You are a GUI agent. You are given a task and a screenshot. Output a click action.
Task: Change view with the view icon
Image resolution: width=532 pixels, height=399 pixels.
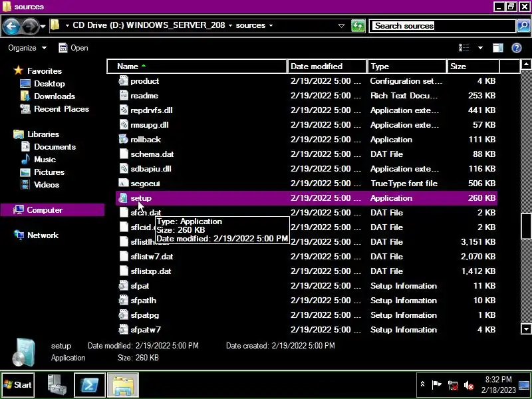(x=464, y=48)
